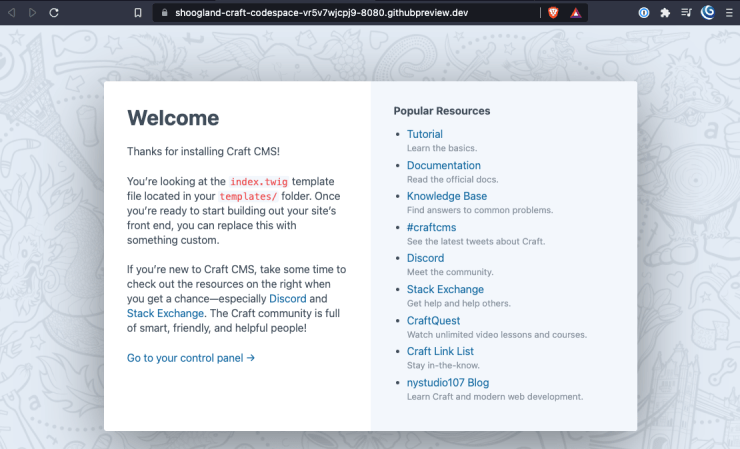Click 'Meet the community.' description

(x=450, y=272)
